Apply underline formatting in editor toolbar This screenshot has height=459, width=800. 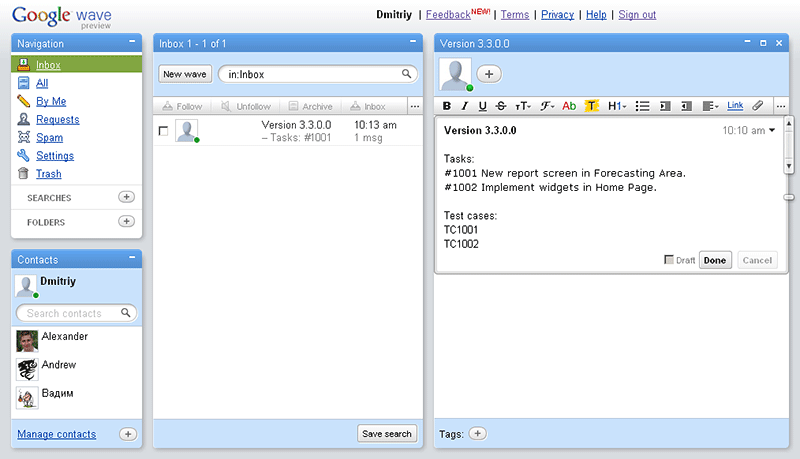[482, 106]
